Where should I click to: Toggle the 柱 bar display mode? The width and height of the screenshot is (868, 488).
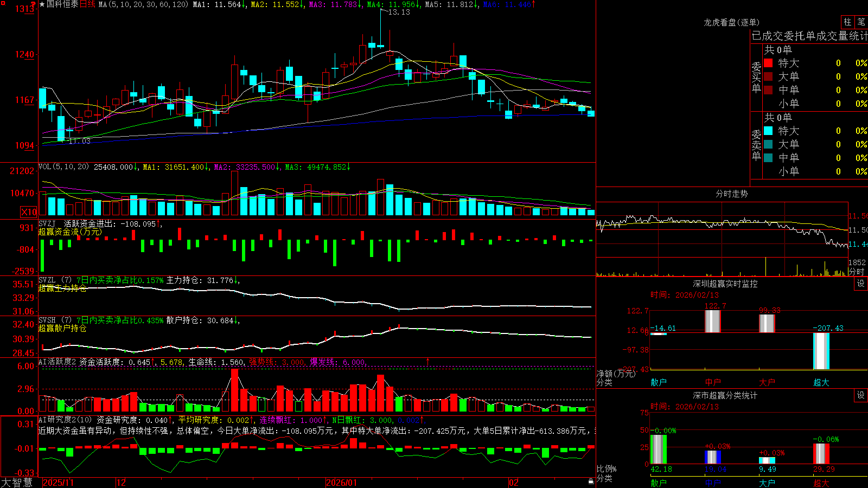pyautogui.click(x=847, y=22)
